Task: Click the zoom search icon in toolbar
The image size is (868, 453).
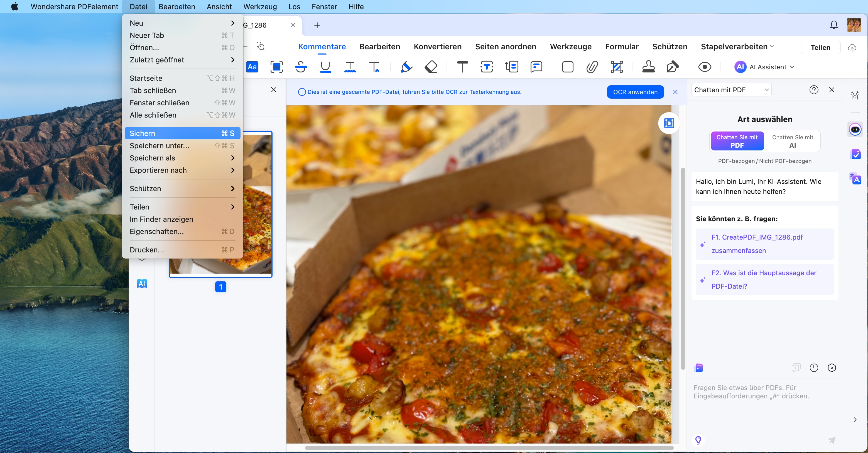Action: coord(261,46)
